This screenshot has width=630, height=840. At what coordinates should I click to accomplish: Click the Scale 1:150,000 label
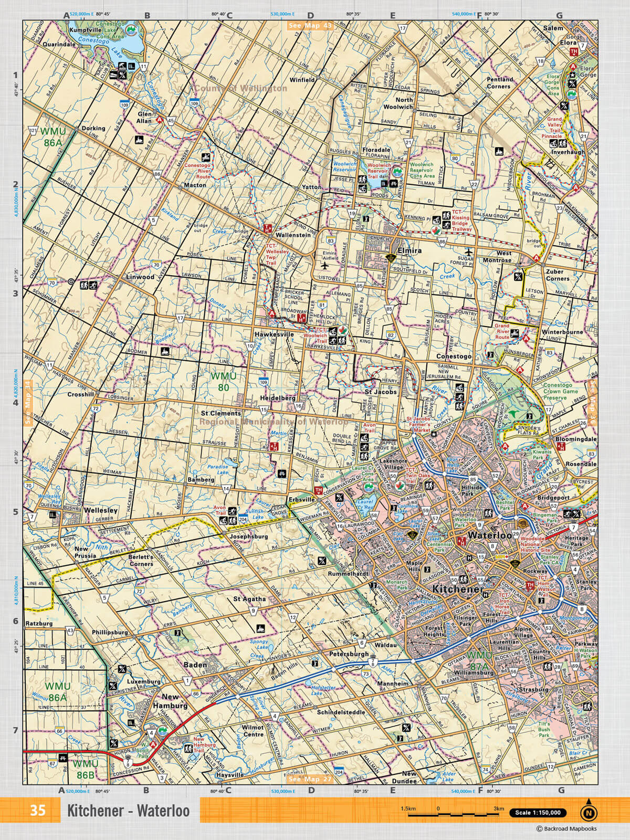pyautogui.click(x=538, y=812)
